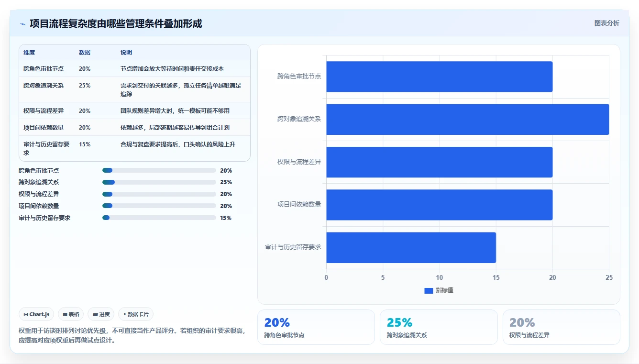Click description 团队规则差异增大时，统一模板可能不够用
This screenshot has width=639, height=364.
coord(175,111)
